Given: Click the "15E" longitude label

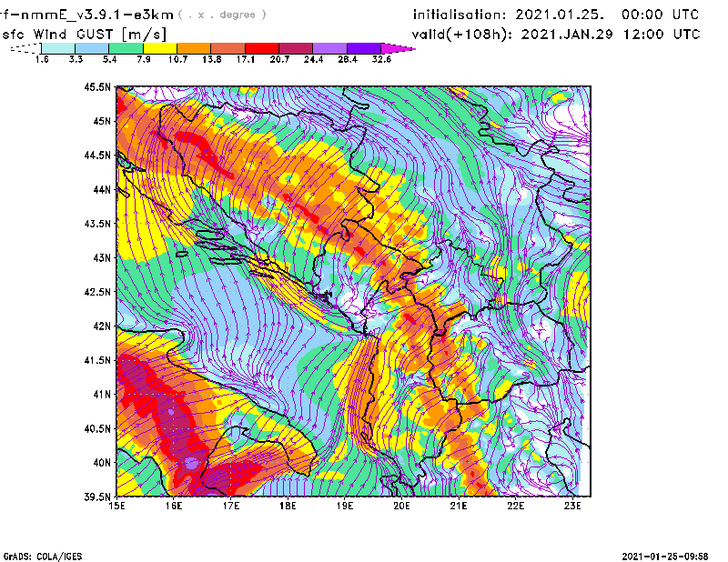Looking at the screenshot, I should click(117, 506).
